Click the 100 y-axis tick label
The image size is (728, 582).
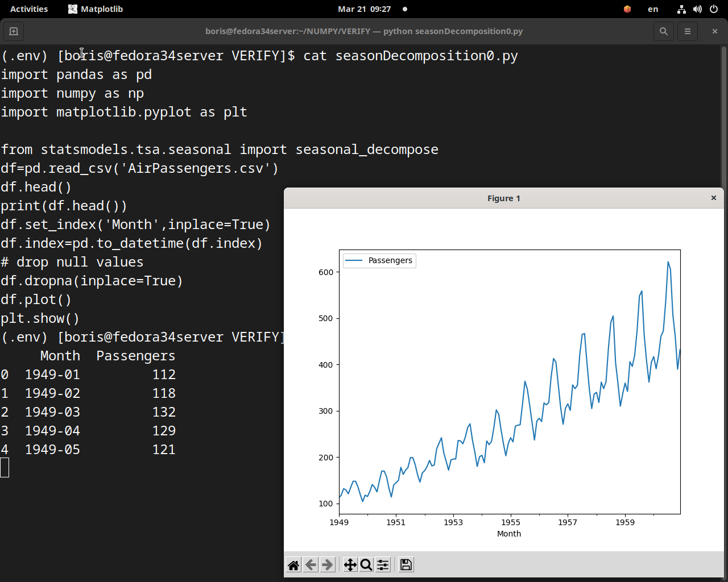(326, 504)
